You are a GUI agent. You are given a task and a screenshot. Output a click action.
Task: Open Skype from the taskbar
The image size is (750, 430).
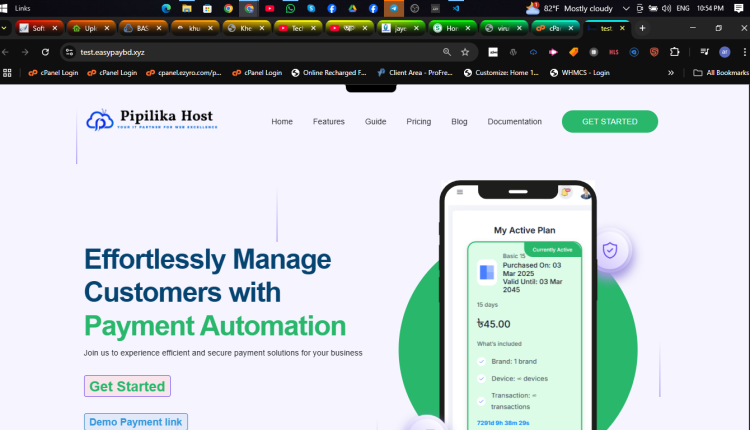point(311,8)
